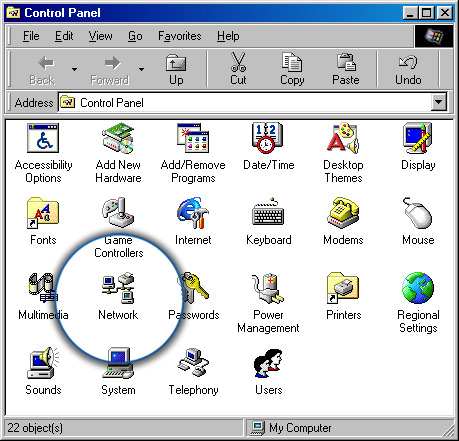
Task: Click the Up toolbar button
Action: 176,69
